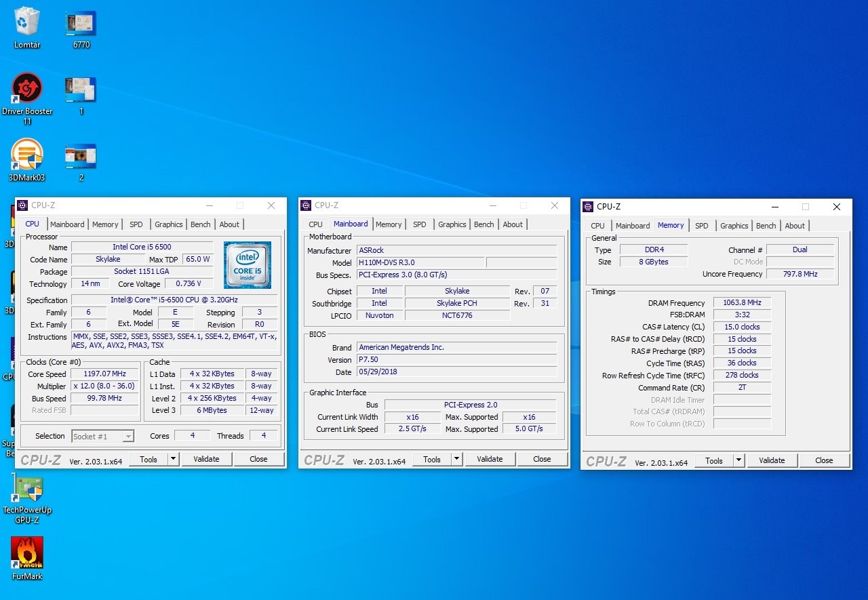Viewport: 868px width, 600px height.
Task: Click Tools button in the Memory window
Action: [714, 460]
